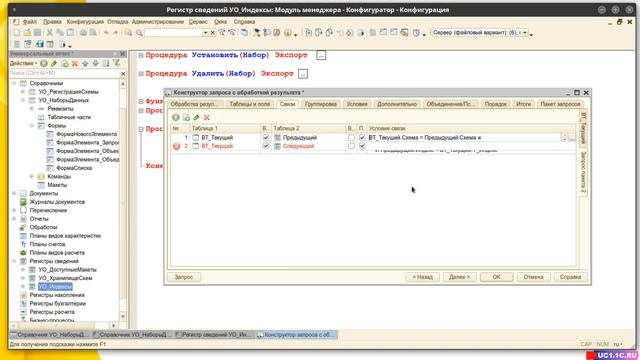
Task: Click the Справочники catalog icon in tree
Action: point(23,83)
